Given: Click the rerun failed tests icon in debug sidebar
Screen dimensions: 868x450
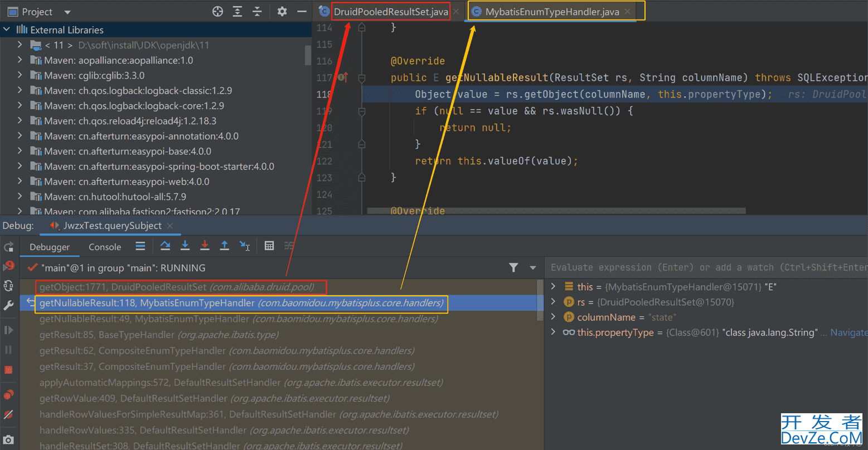Looking at the screenshot, I should point(8,266).
